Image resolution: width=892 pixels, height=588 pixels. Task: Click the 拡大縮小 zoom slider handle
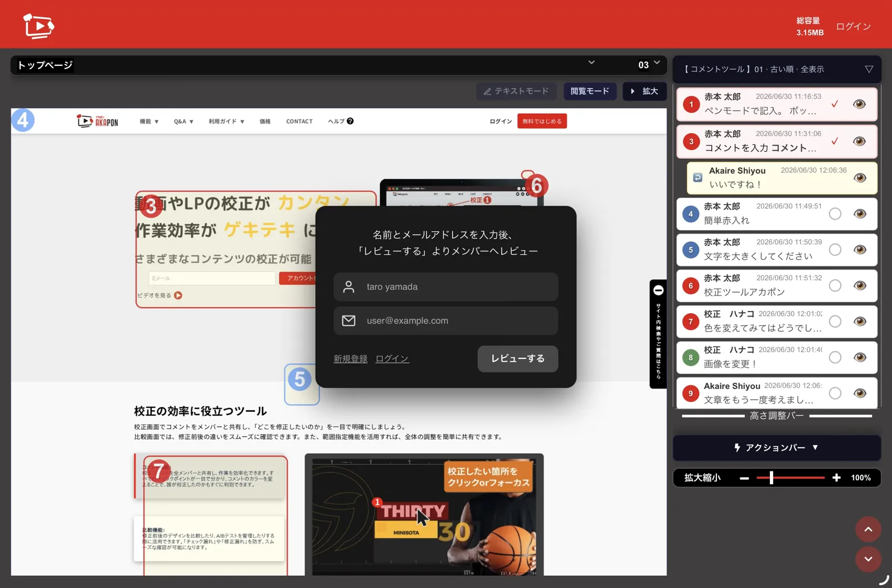coord(771,478)
